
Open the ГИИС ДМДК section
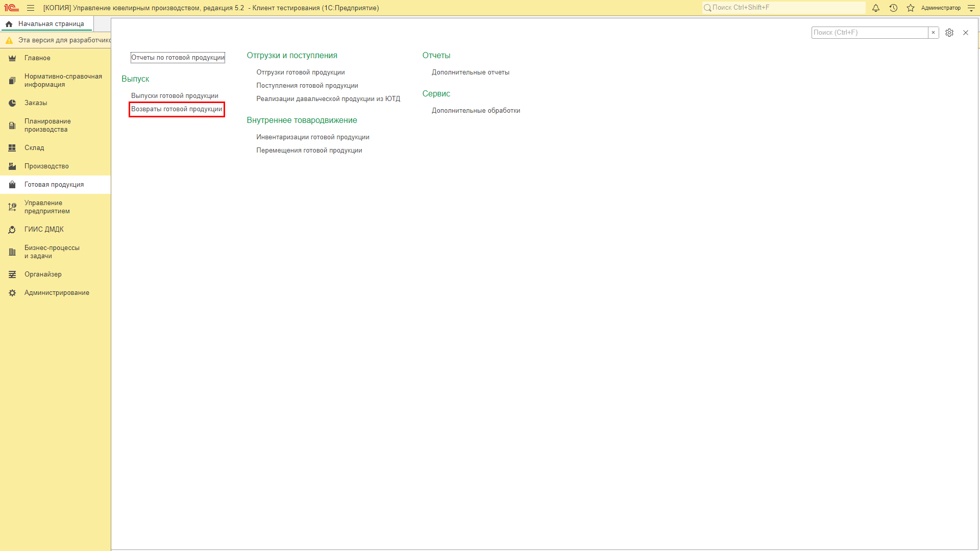point(55,230)
